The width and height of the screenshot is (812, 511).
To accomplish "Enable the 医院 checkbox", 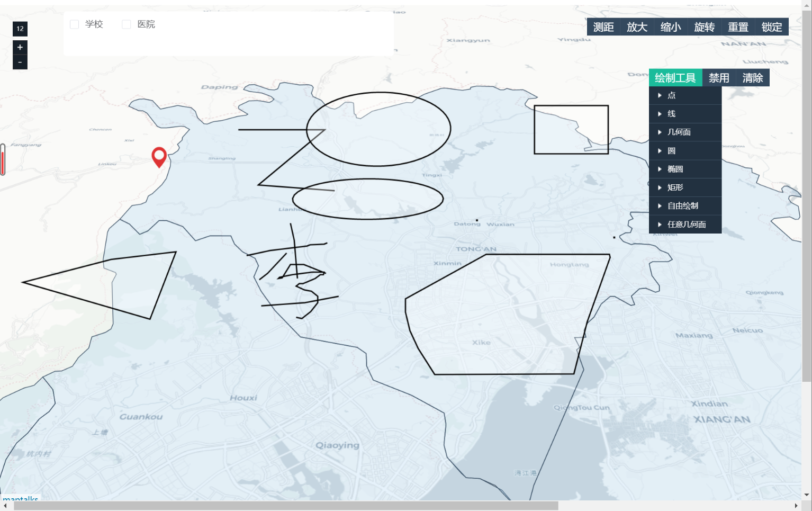I will [127, 24].
